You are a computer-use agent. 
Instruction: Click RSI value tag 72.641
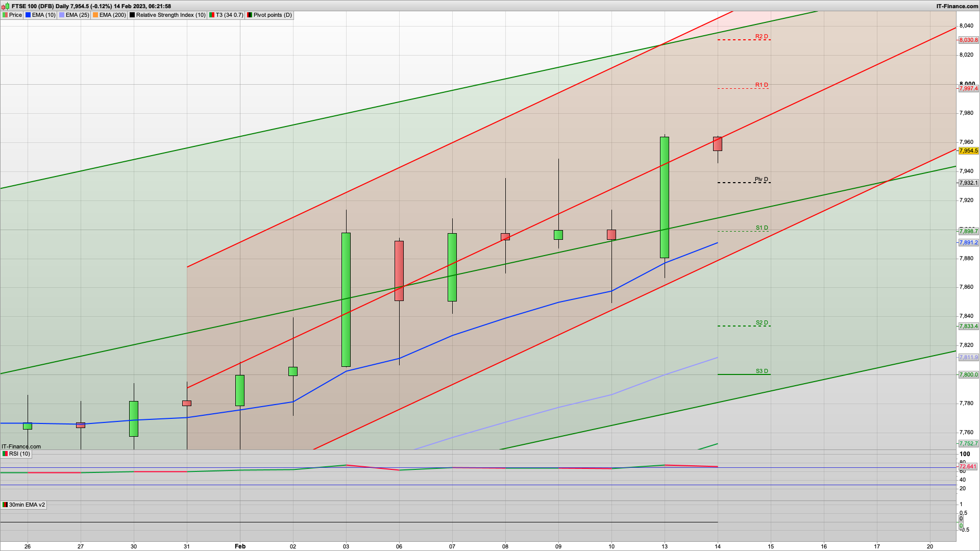[968, 467]
